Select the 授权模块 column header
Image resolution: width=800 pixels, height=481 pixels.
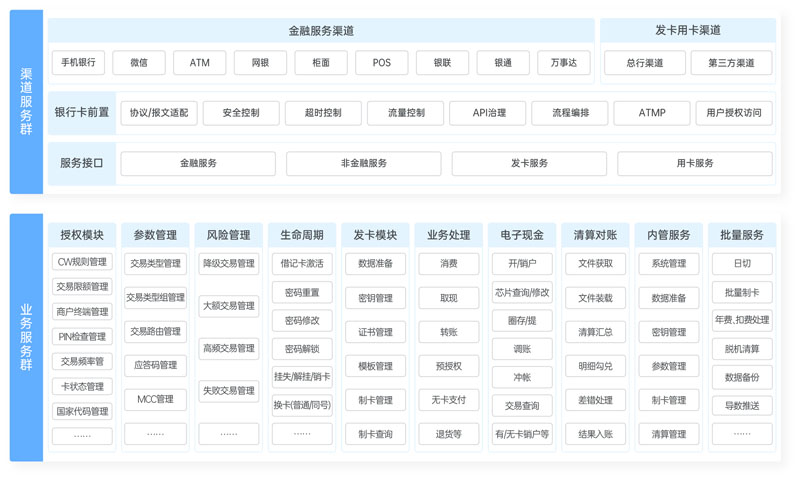point(82,235)
